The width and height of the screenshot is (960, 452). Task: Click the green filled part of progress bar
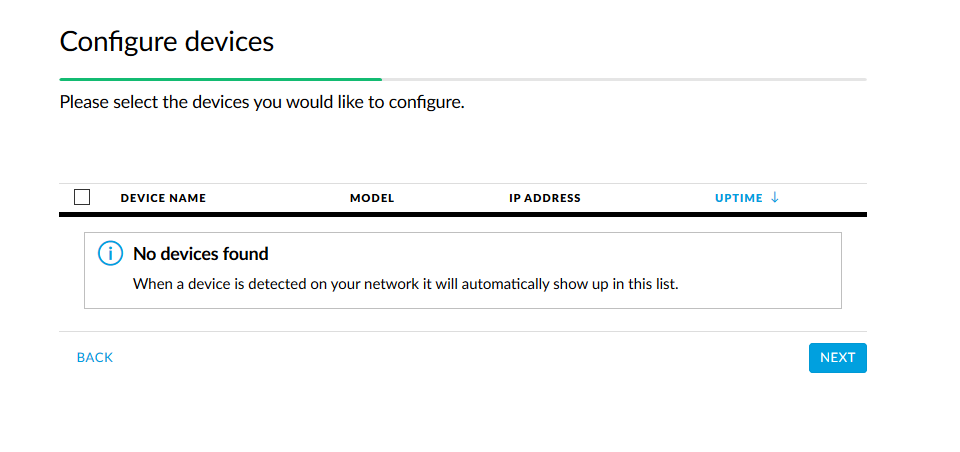point(220,79)
